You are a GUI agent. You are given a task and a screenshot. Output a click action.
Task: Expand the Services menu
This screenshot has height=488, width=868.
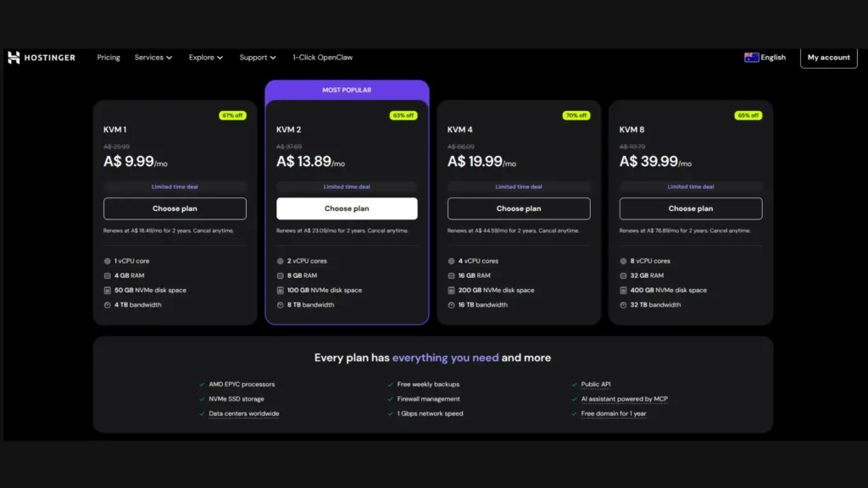[153, 58]
